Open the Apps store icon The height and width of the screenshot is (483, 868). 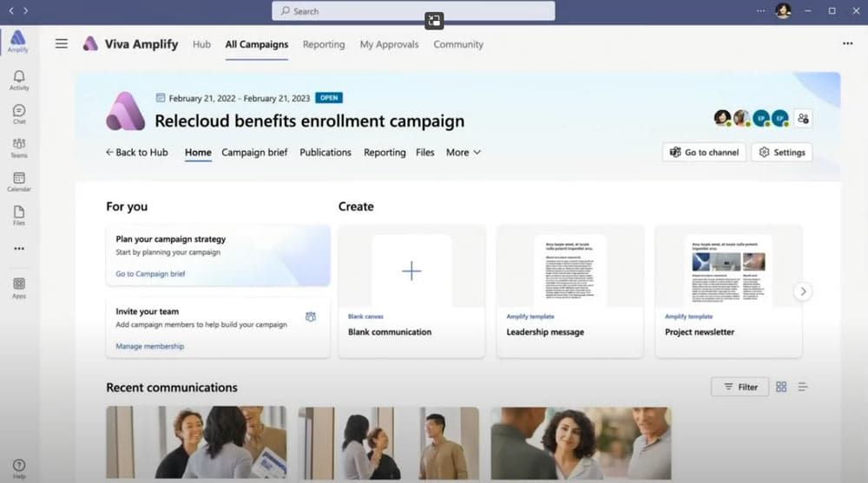[x=19, y=288]
